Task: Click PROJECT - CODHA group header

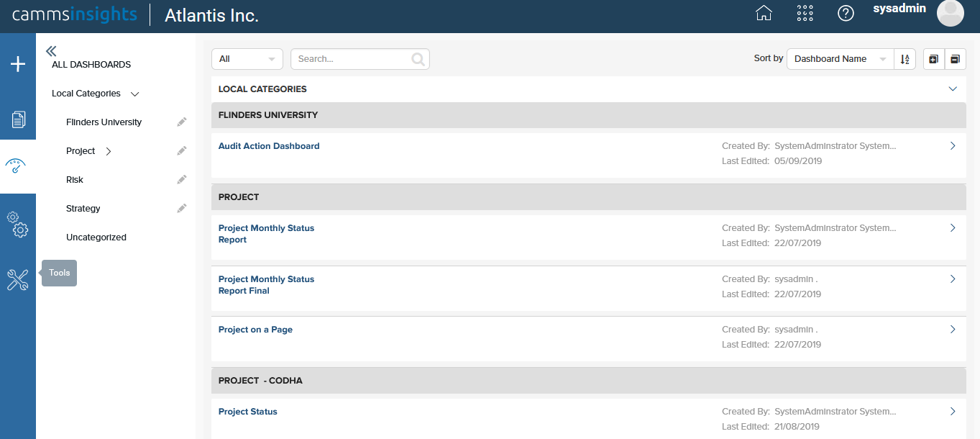Action: click(x=588, y=381)
